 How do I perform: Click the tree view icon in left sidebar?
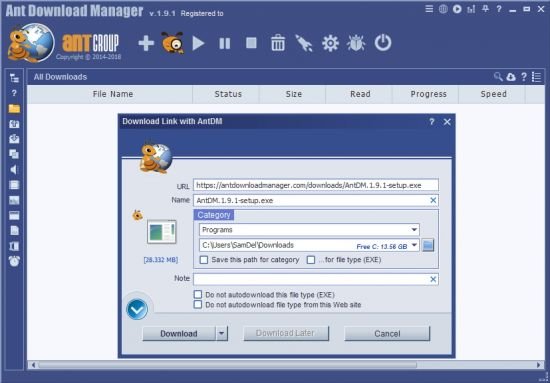tap(14, 78)
